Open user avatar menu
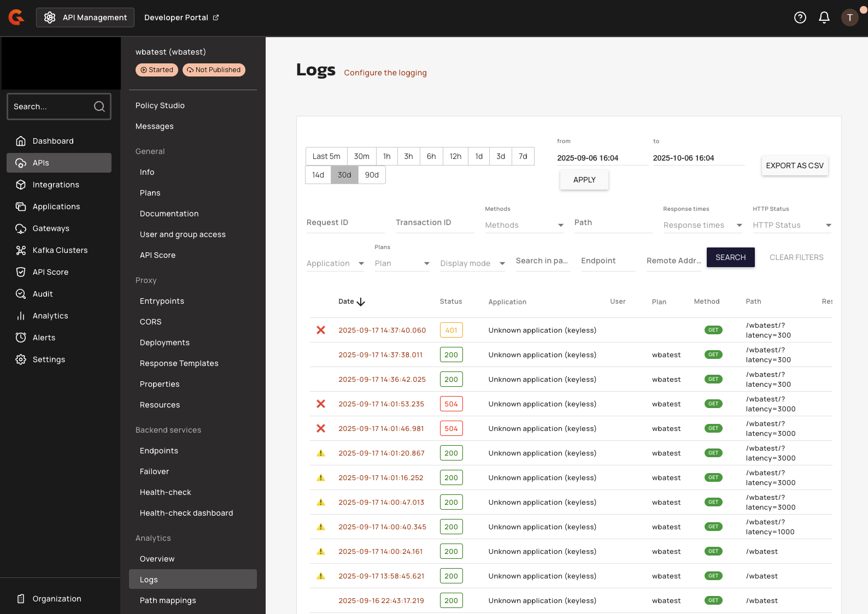868x614 pixels. click(x=849, y=17)
